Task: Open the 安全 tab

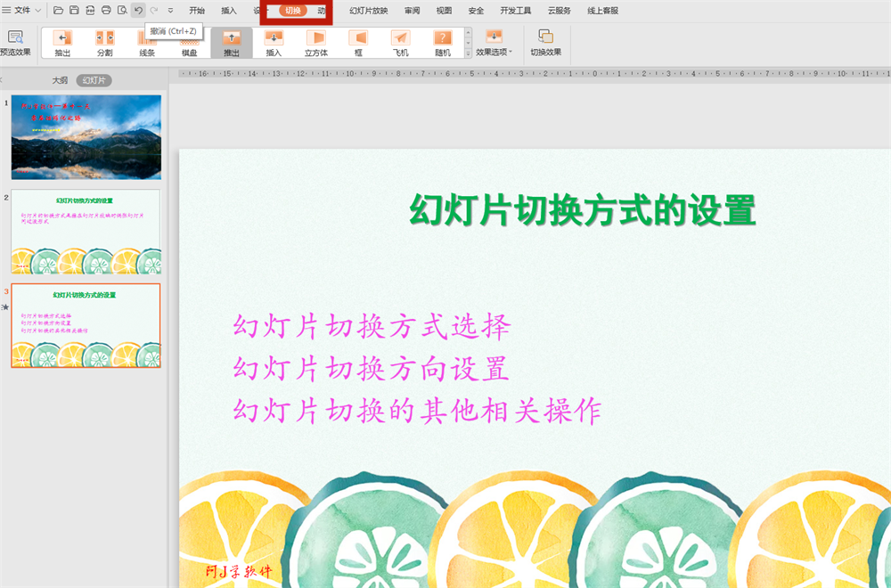Action: point(476,10)
